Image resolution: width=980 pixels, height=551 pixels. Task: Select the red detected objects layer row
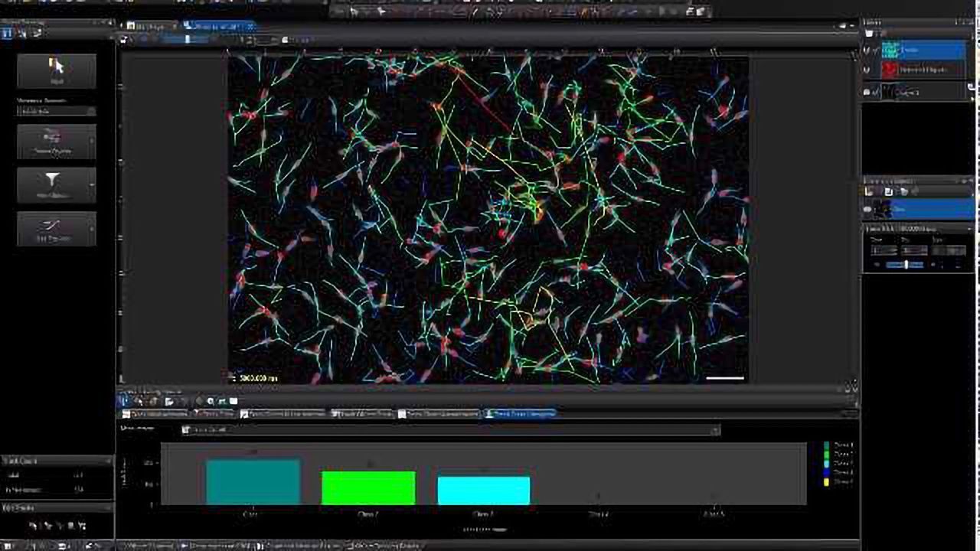pyautogui.click(x=923, y=70)
